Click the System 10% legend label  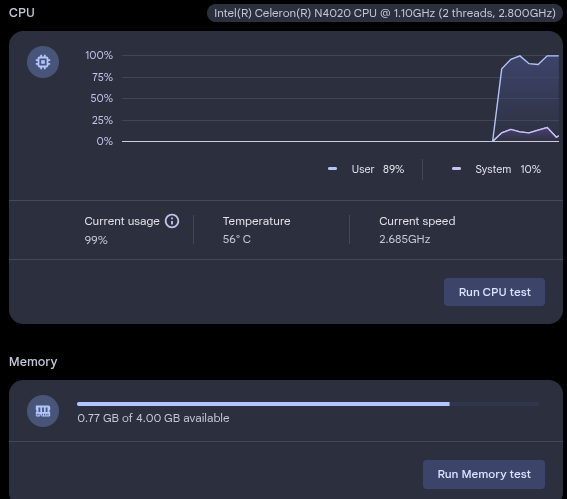point(508,169)
